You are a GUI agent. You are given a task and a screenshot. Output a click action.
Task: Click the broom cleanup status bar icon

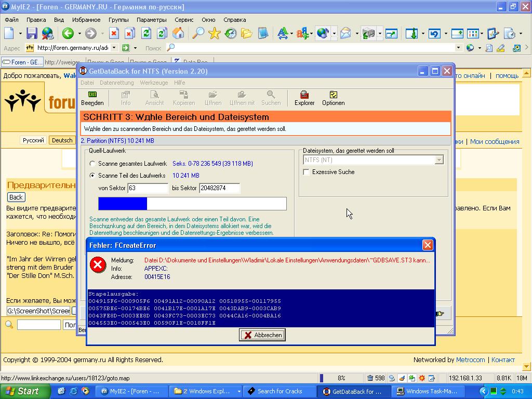[x=402, y=378]
